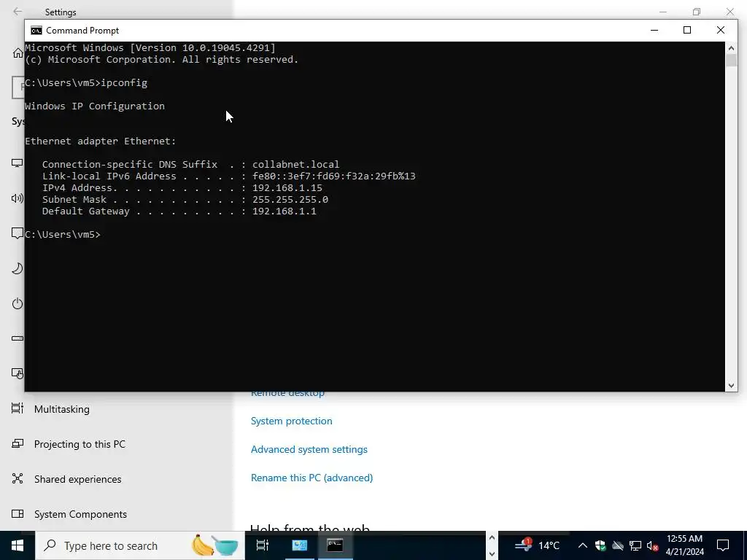
Task: Click the Microsoft Windows version line
Action: click(150, 47)
